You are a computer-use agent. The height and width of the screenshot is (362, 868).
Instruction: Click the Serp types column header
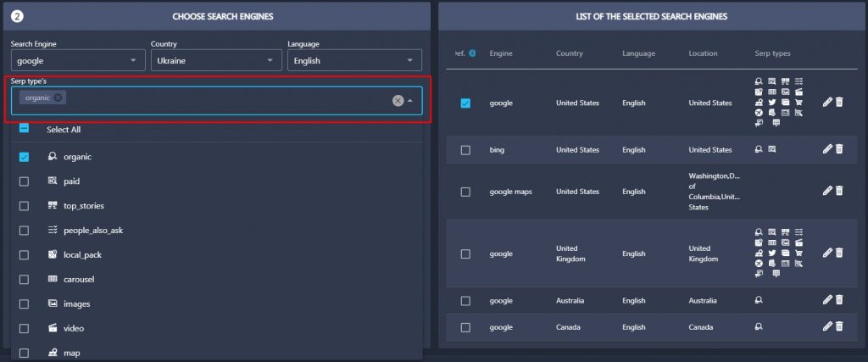(773, 53)
